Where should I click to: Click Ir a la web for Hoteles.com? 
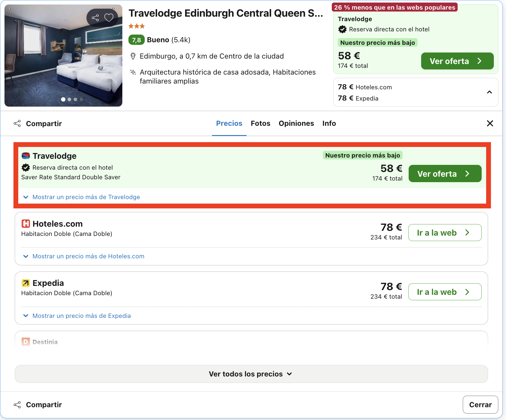(x=445, y=233)
